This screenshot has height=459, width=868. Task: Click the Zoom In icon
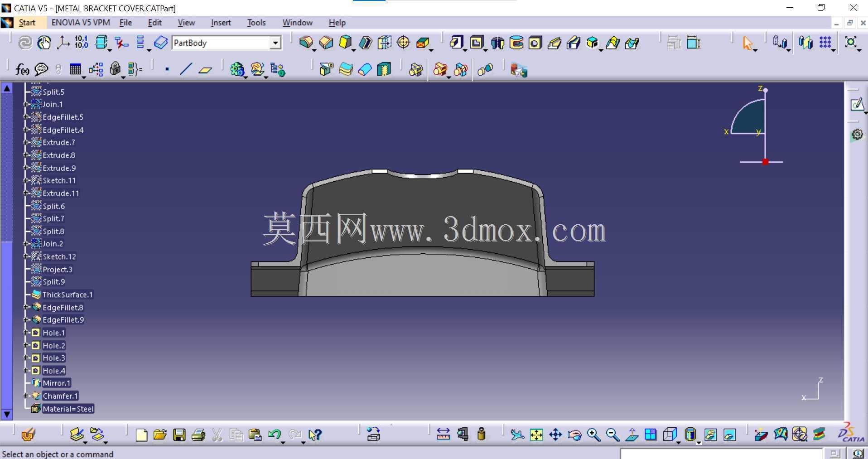pos(593,435)
